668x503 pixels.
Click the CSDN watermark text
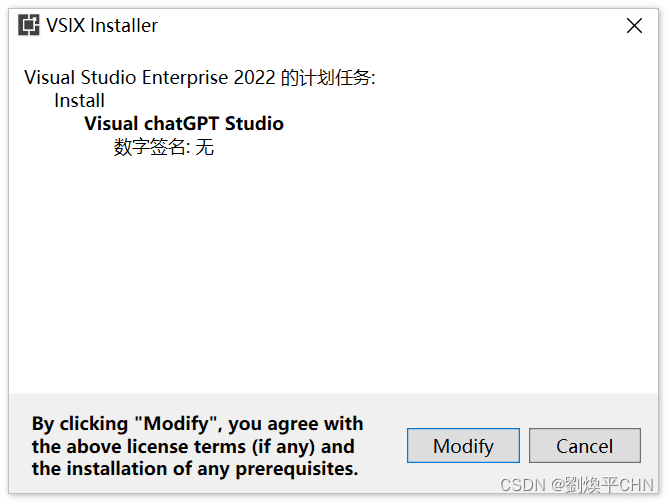pyautogui.click(x=577, y=485)
